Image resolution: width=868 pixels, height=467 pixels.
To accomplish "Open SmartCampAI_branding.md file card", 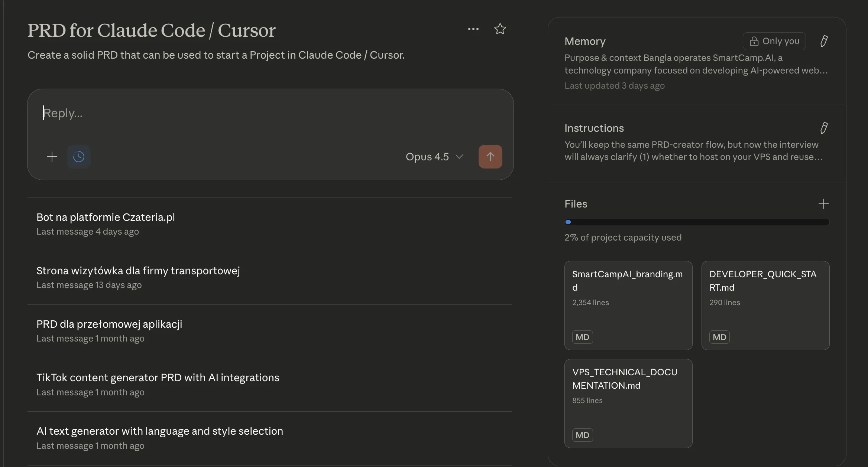I will tap(628, 306).
